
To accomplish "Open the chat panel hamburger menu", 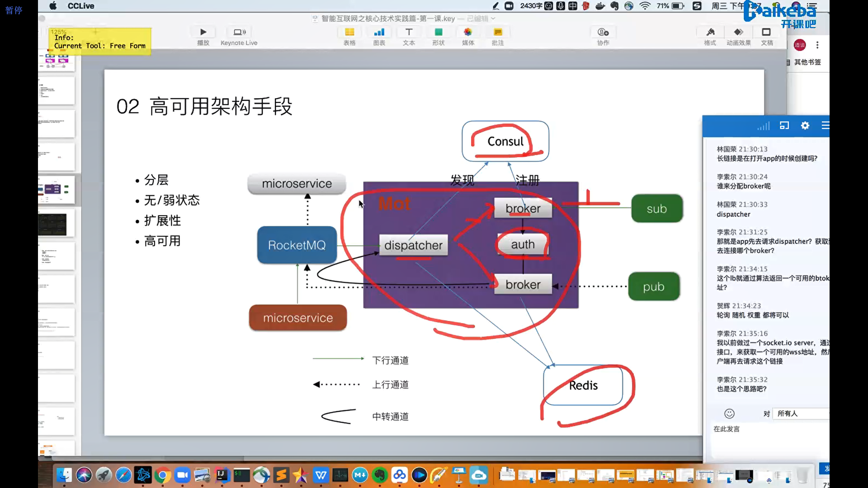I will tap(825, 126).
